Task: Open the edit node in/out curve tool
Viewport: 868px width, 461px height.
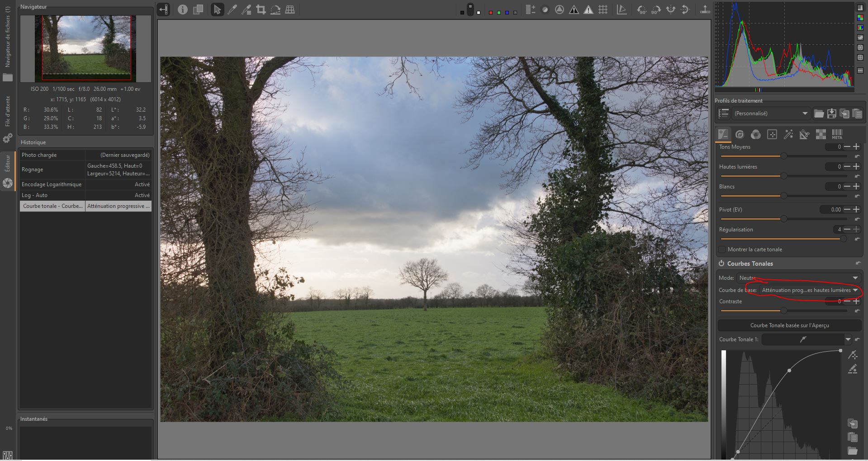Action: [853, 355]
